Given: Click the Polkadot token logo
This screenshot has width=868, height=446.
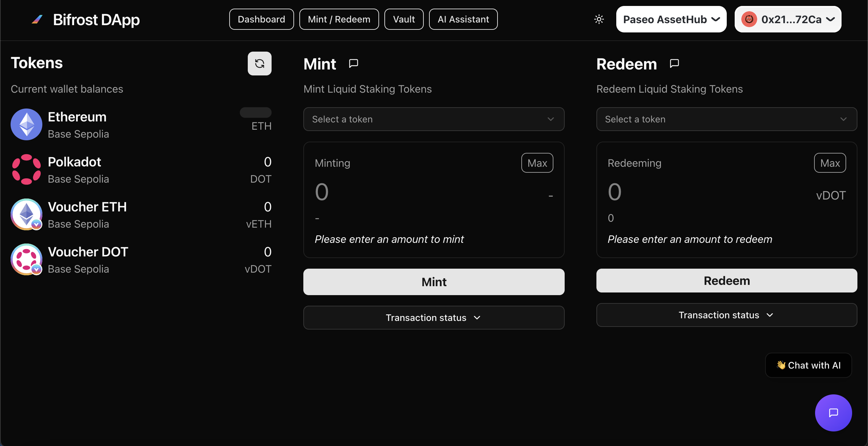Looking at the screenshot, I should tap(26, 169).
